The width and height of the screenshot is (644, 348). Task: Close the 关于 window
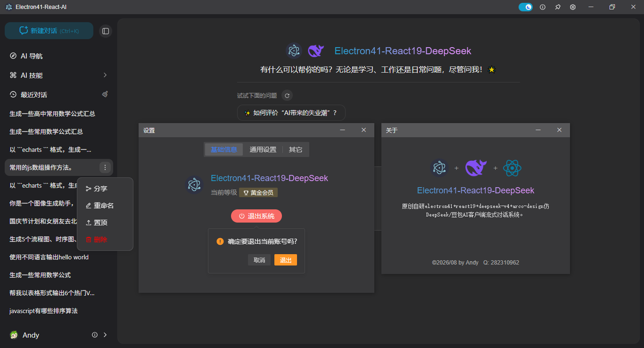tap(559, 130)
